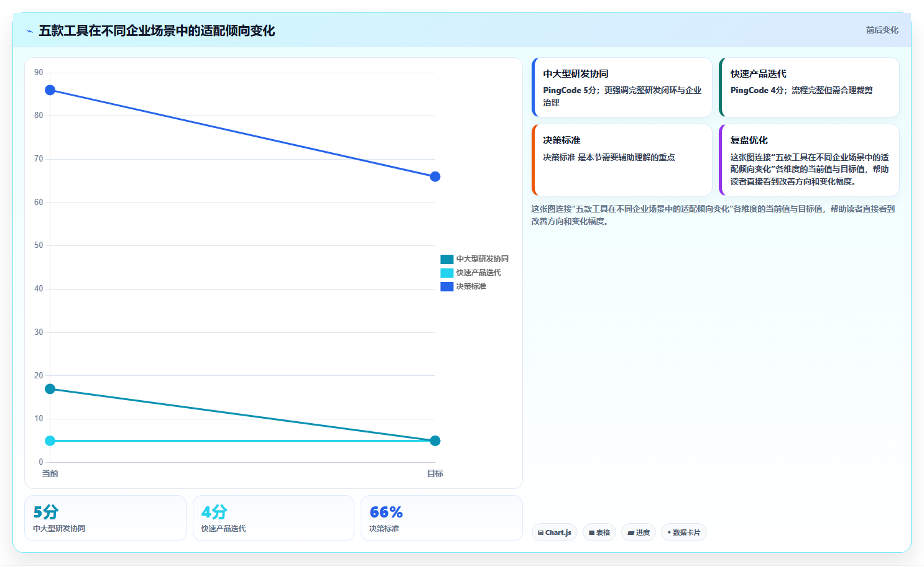The image size is (924, 566).
Task: Toggle the 决策标准 legend color box
Action: (446, 286)
